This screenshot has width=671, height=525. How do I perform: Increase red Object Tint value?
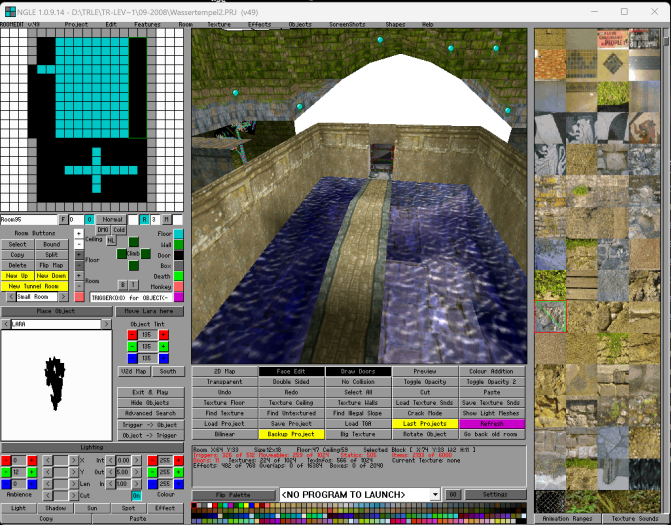click(x=163, y=335)
